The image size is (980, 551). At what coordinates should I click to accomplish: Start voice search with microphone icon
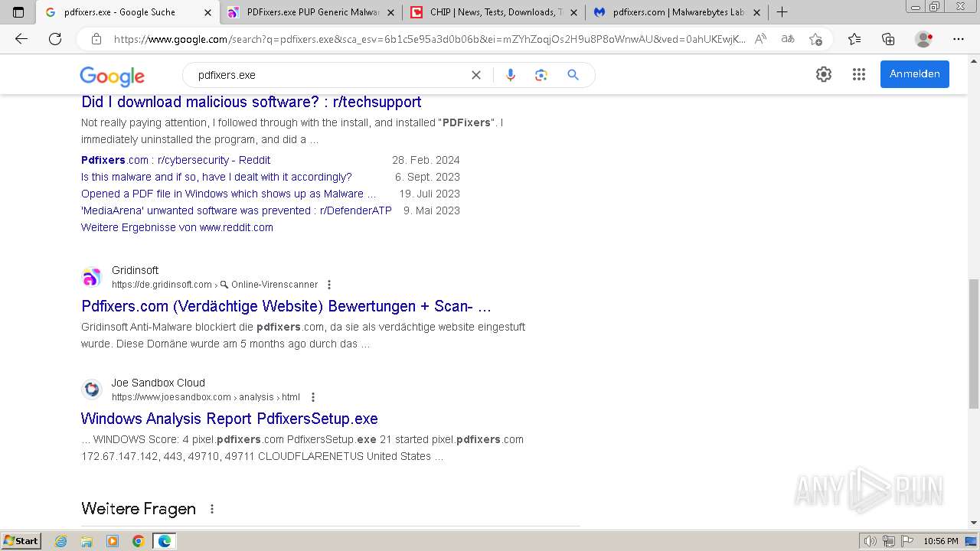coord(511,75)
